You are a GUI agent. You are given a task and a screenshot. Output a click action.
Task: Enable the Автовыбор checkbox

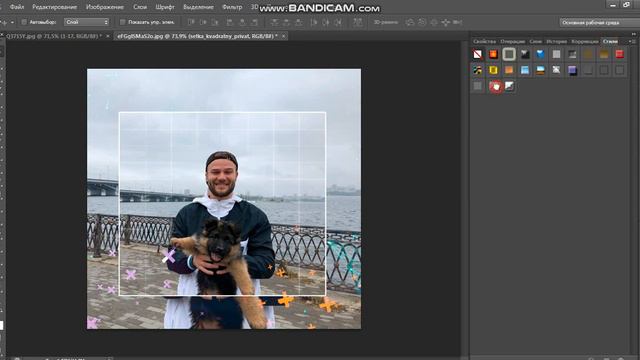[24, 22]
